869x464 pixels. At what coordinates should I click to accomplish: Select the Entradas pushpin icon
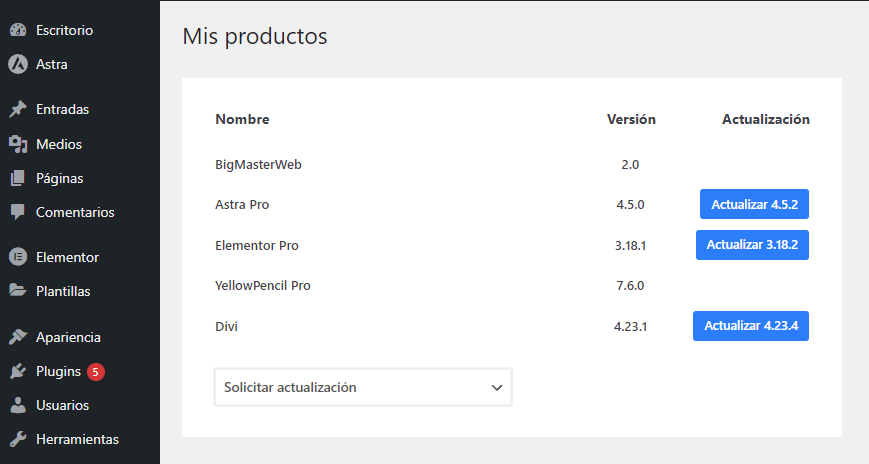coord(18,109)
